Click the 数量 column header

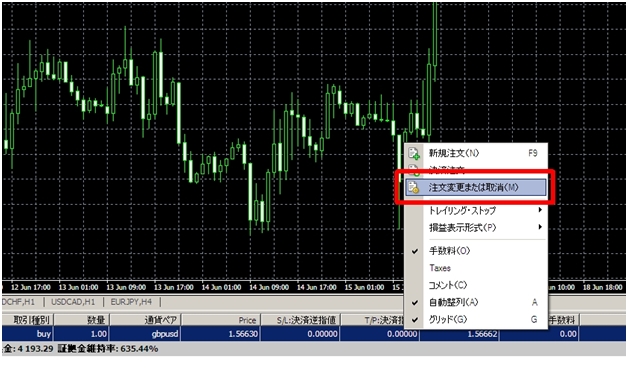click(x=81, y=320)
